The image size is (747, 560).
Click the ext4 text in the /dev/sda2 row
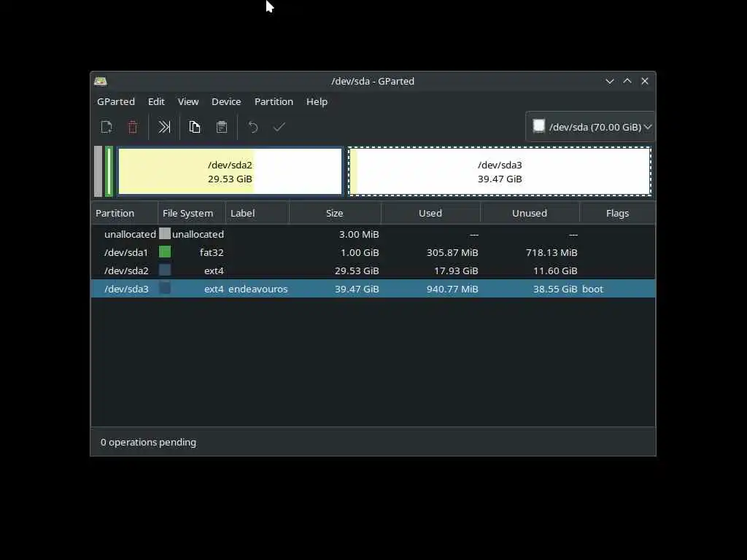[x=214, y=271]
